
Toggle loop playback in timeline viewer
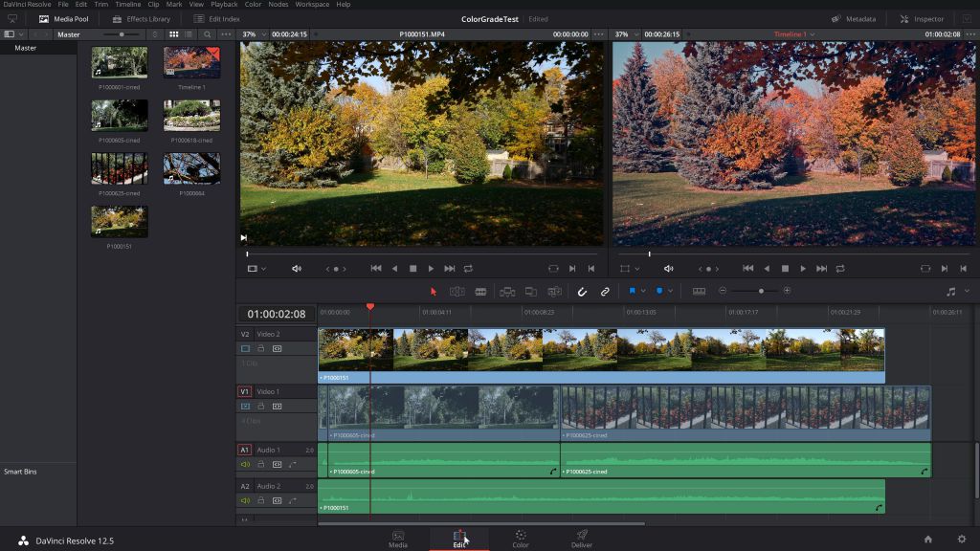(840, 269)
